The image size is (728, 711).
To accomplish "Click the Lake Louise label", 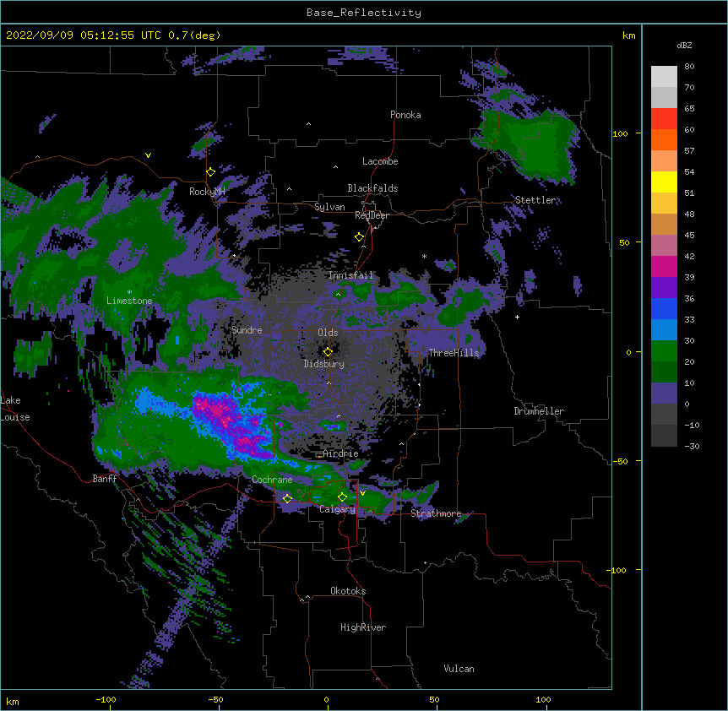I will pos(15,409).
